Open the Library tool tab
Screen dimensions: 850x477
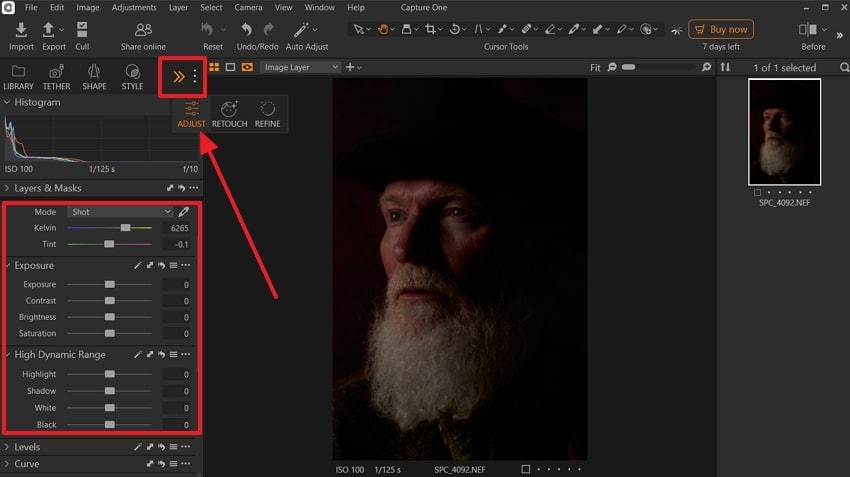click(x=18, y=77)
